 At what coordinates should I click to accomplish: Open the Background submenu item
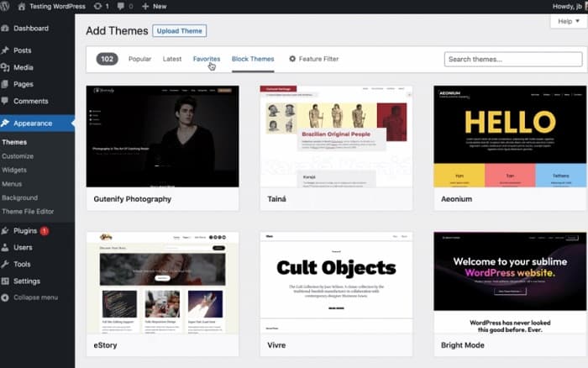click(x=19, y=197)
